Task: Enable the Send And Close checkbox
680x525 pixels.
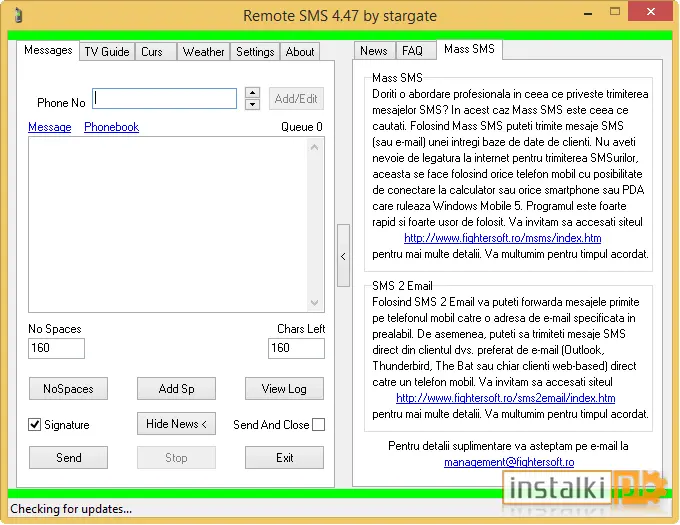Action: click(318, 424)
